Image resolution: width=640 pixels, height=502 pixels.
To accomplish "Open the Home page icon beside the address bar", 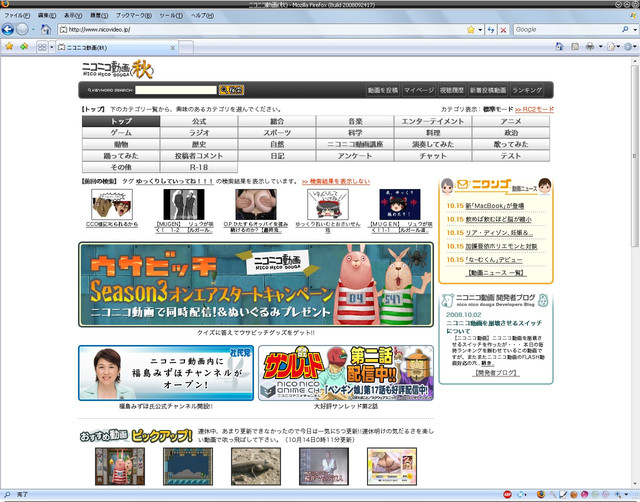I will [x=46, y=29].
